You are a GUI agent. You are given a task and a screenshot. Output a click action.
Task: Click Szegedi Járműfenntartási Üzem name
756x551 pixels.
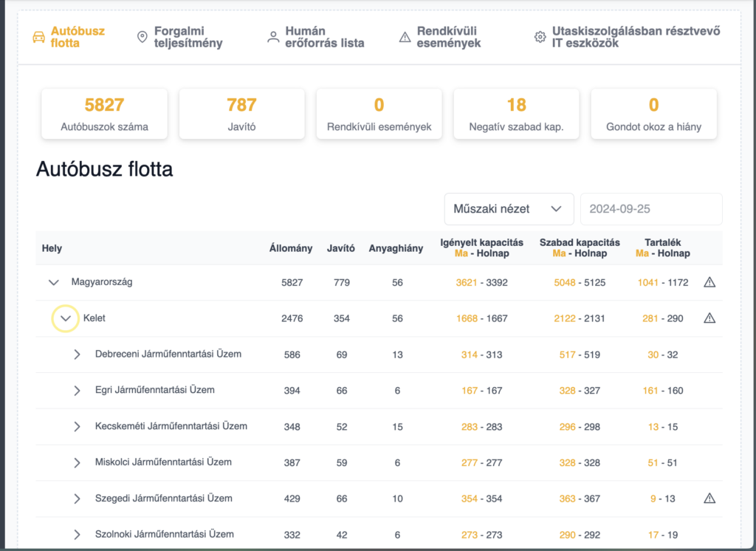[163, 499]
